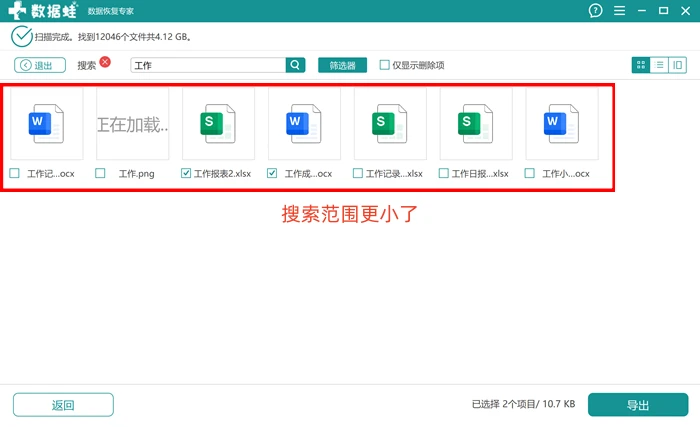Click the loading 工作.png thumbnail
The image size is (700, 427).
pos(133,124)
